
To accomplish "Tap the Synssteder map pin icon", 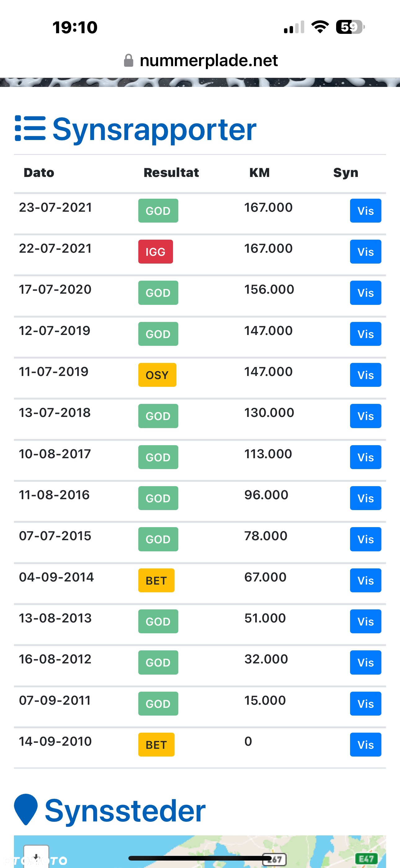I will click(26, 809).
